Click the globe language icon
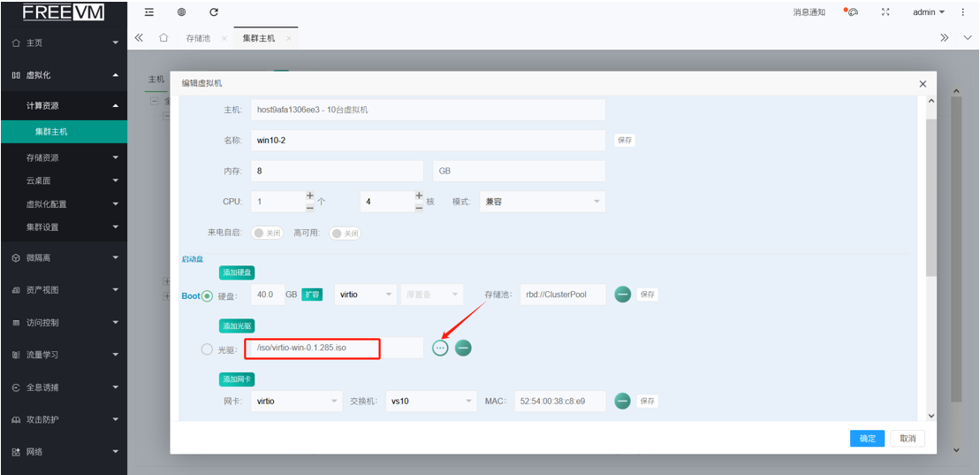980x475 pixels. [181, 12]
